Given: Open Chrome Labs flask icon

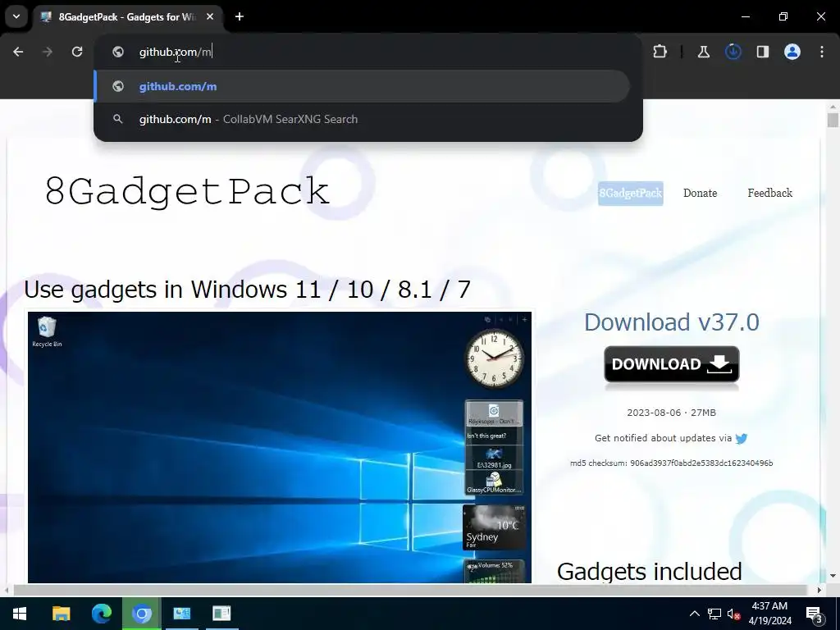Looking at the screenshot, I should pyautogui.click(x=703, y=52).
